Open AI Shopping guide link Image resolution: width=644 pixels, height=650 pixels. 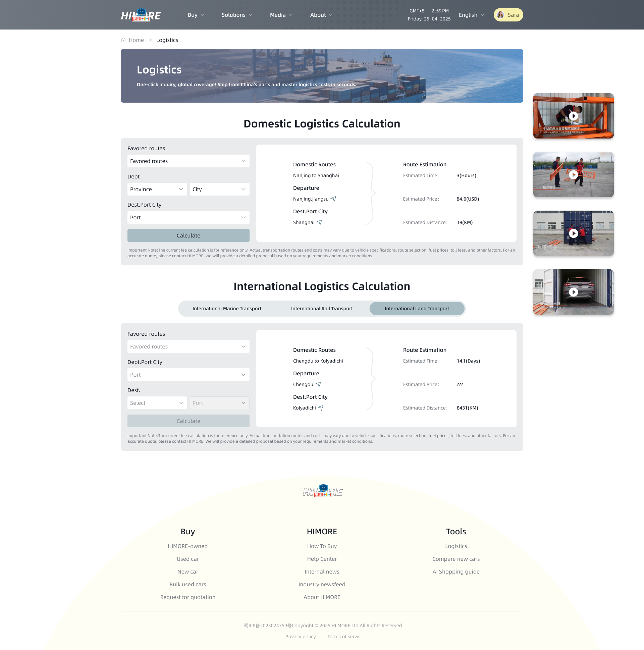pyautogui.click(x=456, y=572)
